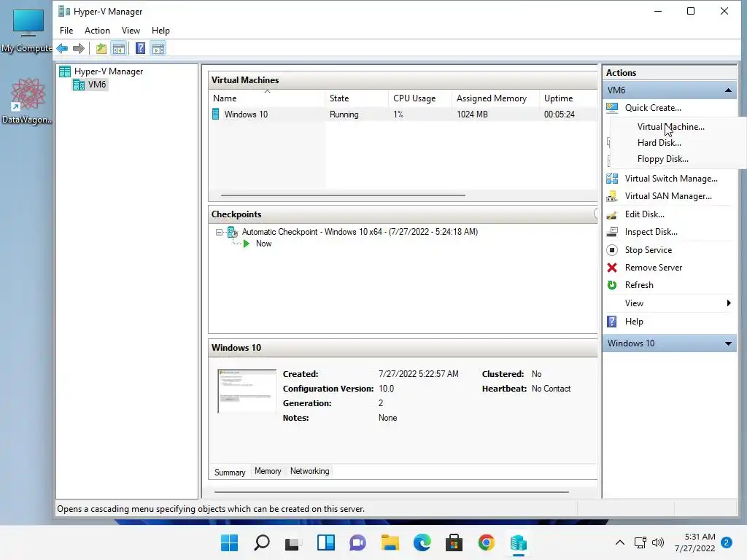Click the green Refresh icon

[612, 285]
